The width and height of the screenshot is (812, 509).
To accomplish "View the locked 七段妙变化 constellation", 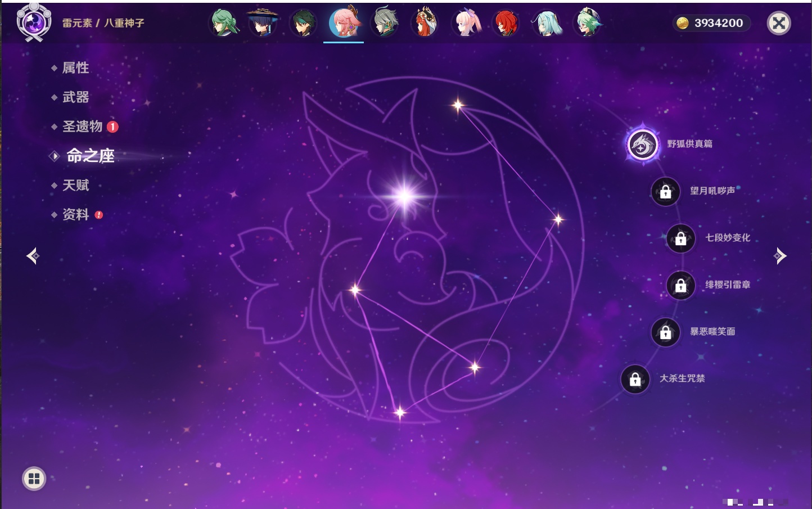I will pos(681,238).
